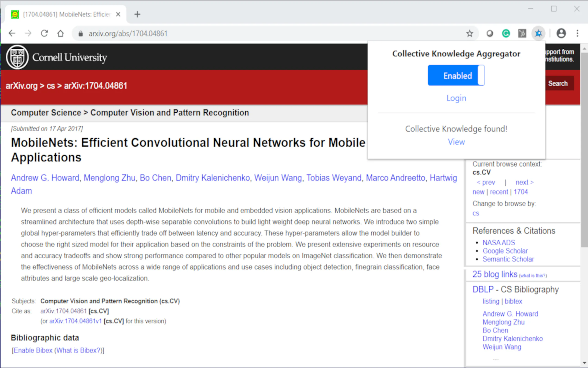Bookmark this page with the star icon
588x368 pixels.
[470, 33]
